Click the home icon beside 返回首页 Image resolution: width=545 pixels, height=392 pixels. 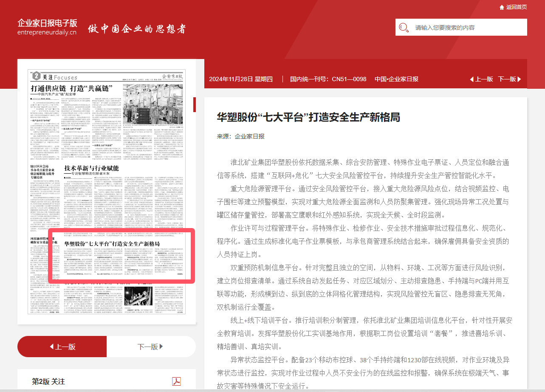click(x=502, y=7)
